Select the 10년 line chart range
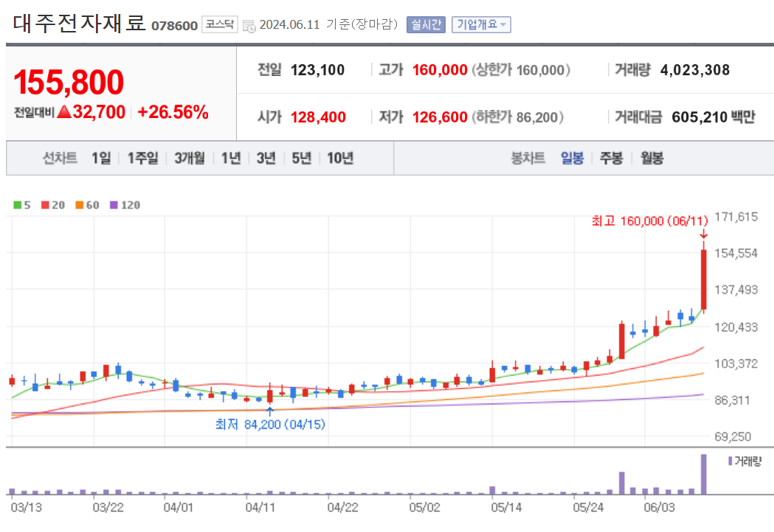The width and height of the screenshot is (774, 532). coord(340,158)
